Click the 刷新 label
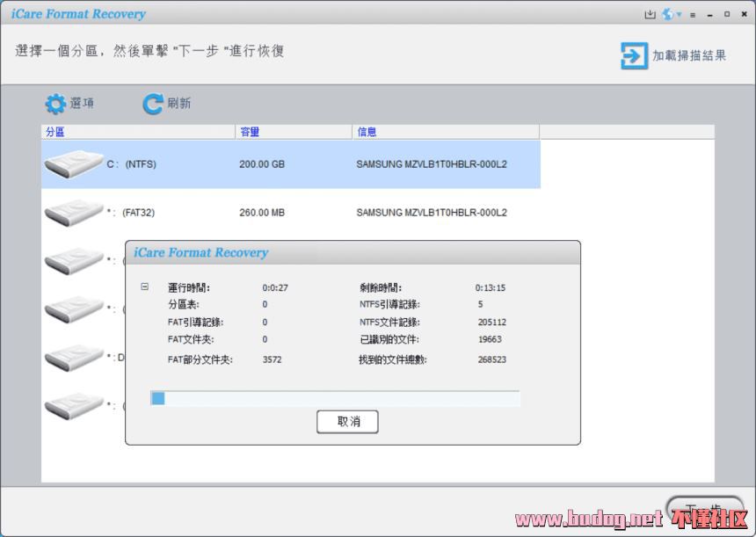 [x=178, y=103]
